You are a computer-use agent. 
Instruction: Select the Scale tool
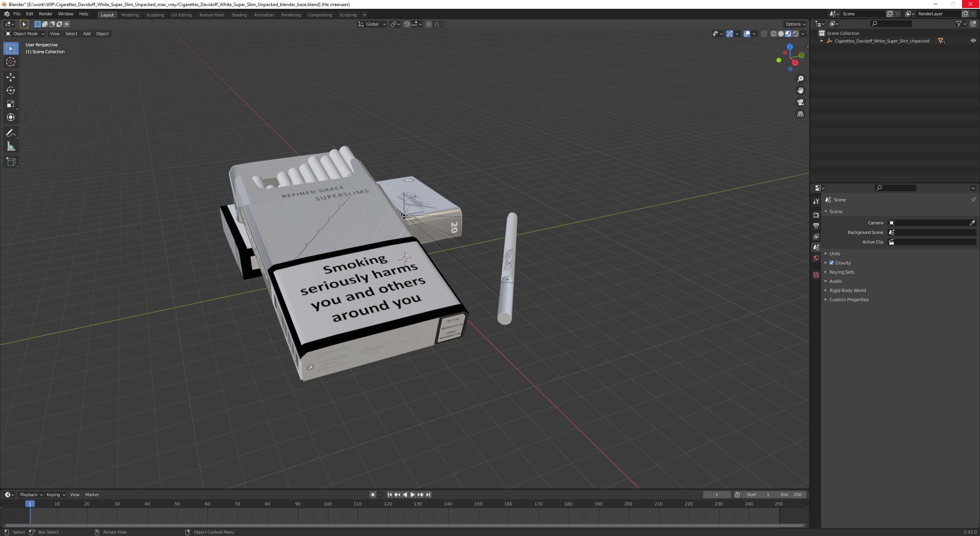click(10, 104)
